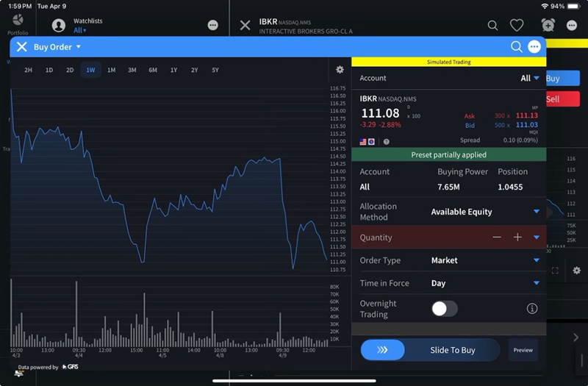Click the Spread value 0.10 (0.09%)
The width and height of the screenshot is (588, 386).
click(x=520, y=140)
